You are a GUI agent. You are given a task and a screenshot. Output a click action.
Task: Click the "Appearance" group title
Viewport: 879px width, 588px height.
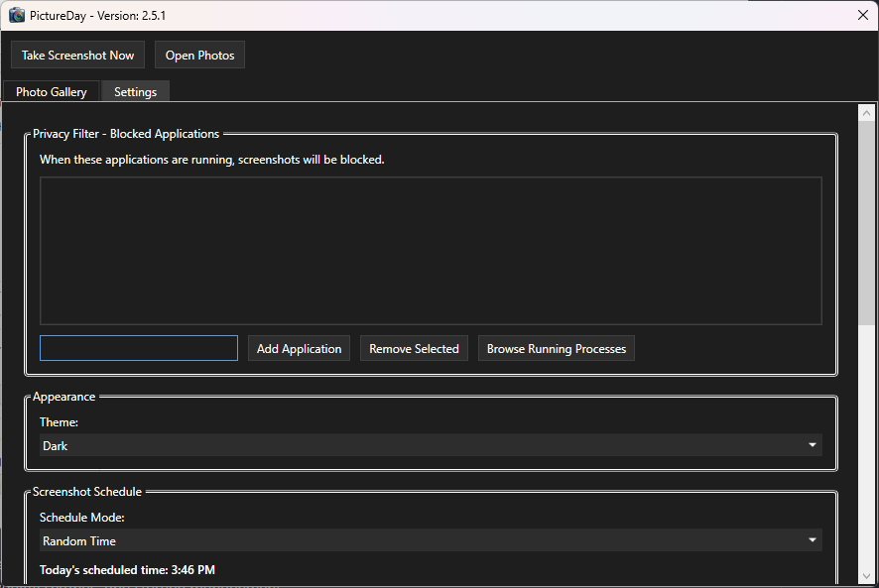tap(63, 397)
